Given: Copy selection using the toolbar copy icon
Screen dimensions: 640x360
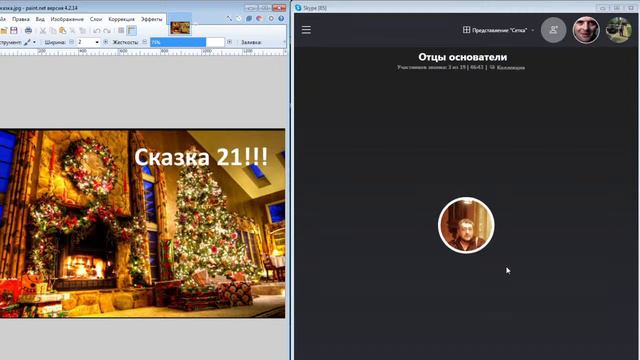Looking at the screenshot, I should [53, 31].
